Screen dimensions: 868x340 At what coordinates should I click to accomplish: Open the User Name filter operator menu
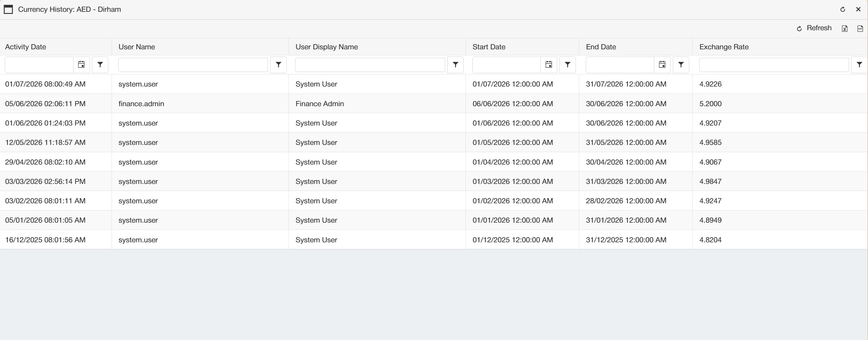click(278, 65)
